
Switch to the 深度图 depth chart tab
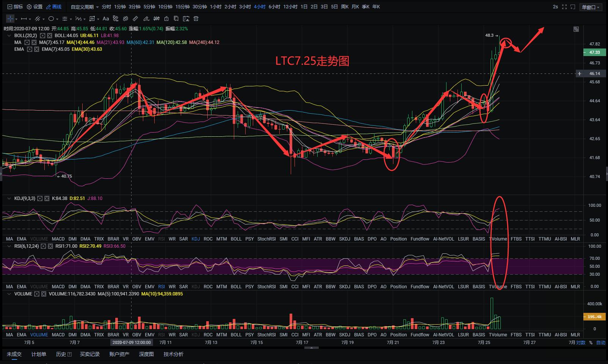click(x=146, y=354)
